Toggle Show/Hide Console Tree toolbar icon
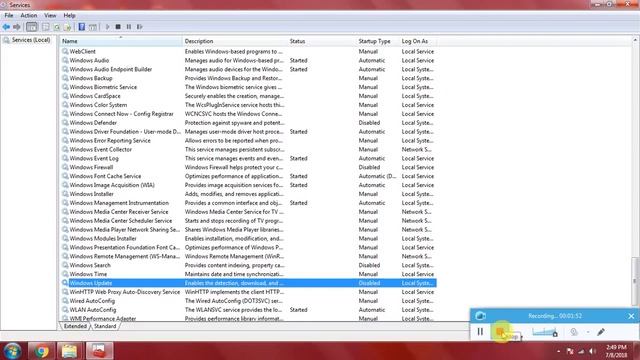Screen dimensions: 640x360 [x=31, y=27]
